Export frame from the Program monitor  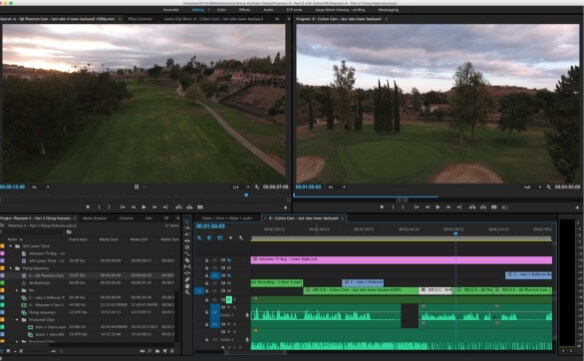tap(494, 207)
